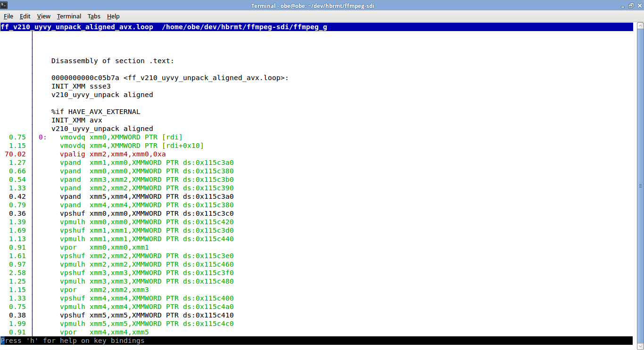The image size is (644, 350).
Task: Click the scrollbar up arrow
Action: point(640,25)
